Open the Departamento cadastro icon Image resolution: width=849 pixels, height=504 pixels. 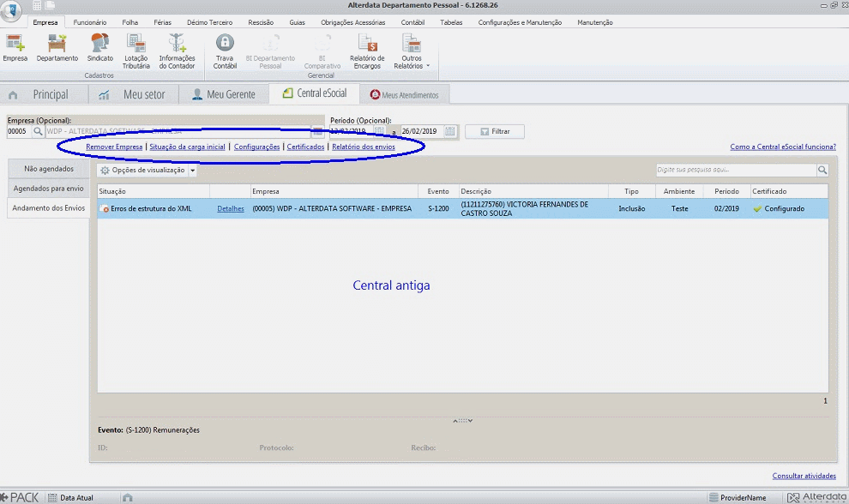coord(57,48)
